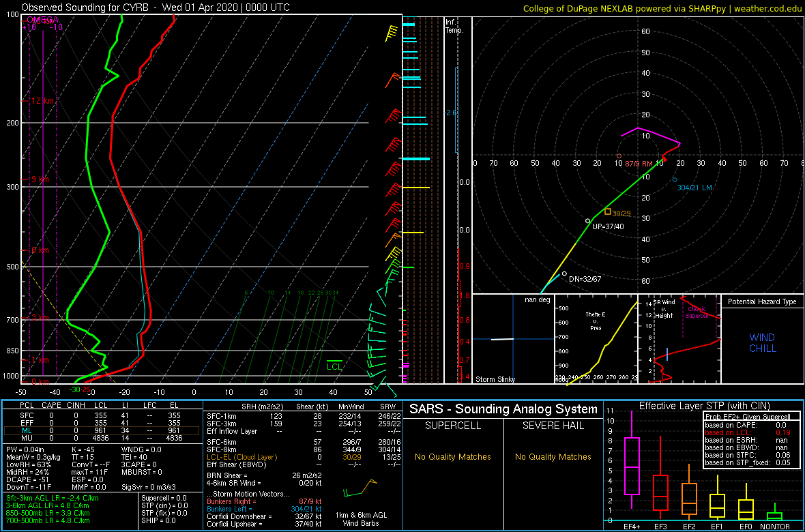Click the green NONTOR box plot

(774, 512)
